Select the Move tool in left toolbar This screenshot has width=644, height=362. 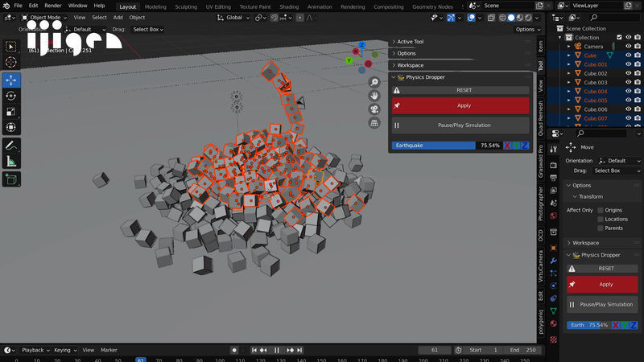pyautogui.click(x=11, y=80)
